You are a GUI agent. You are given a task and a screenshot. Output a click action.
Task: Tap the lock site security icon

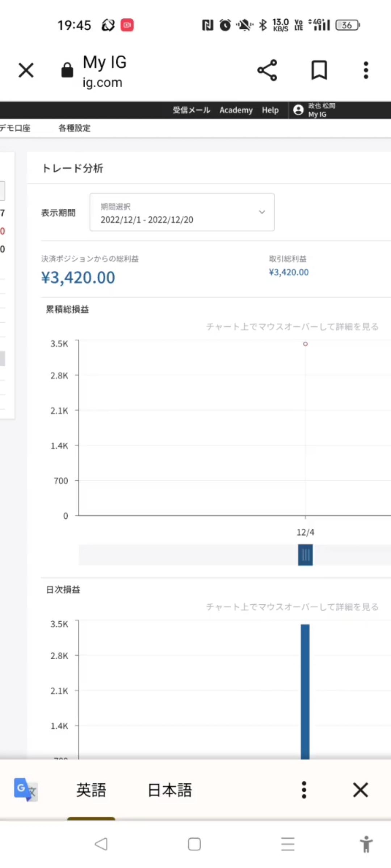[67, 70]
